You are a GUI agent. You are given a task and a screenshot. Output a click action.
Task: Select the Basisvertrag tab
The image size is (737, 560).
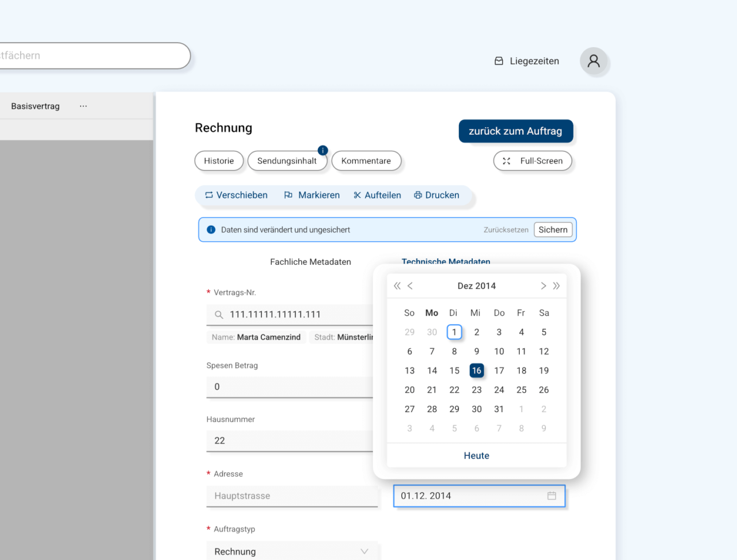[x=35, y=106]
